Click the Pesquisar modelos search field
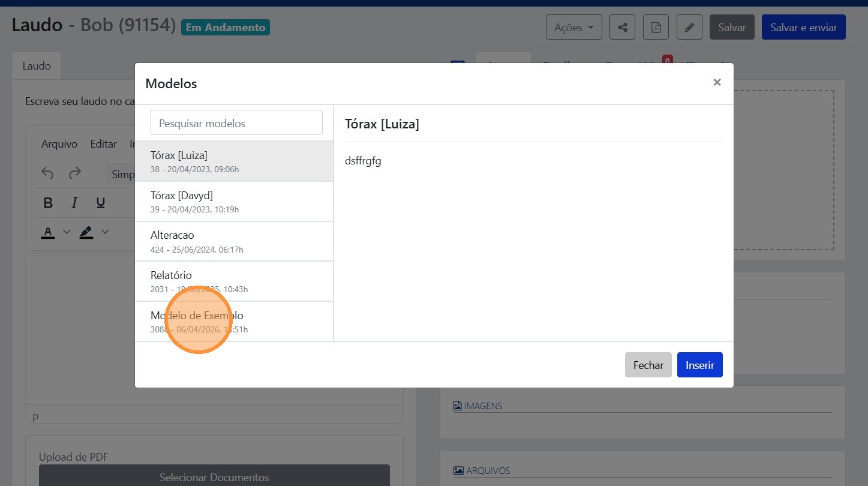Viewport: 868px width, 486px height. pyautogui.click(x=236, y=123)
